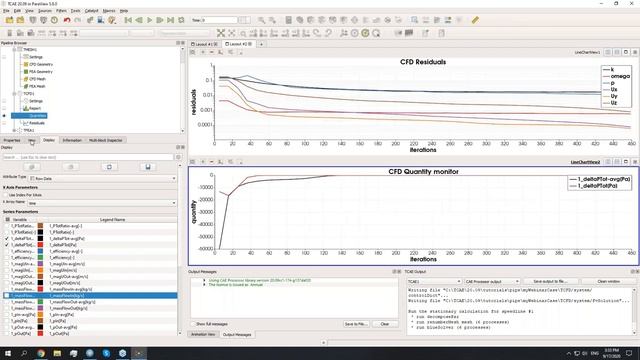Close LineChartView1 view icon
Screen dimensions: 640x360
point(635,52)
